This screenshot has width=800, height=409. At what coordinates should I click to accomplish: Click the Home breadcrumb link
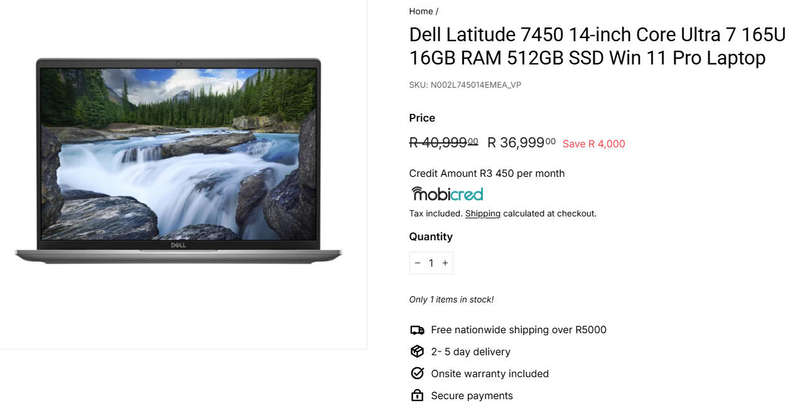(x=421, y=11)
